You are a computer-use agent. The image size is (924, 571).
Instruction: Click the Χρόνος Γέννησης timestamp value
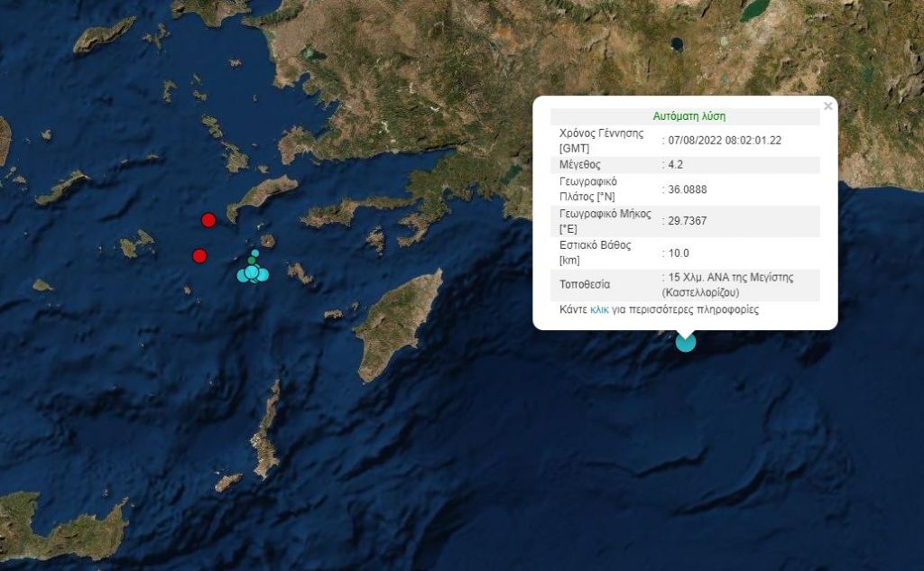[x=722, y=139]
